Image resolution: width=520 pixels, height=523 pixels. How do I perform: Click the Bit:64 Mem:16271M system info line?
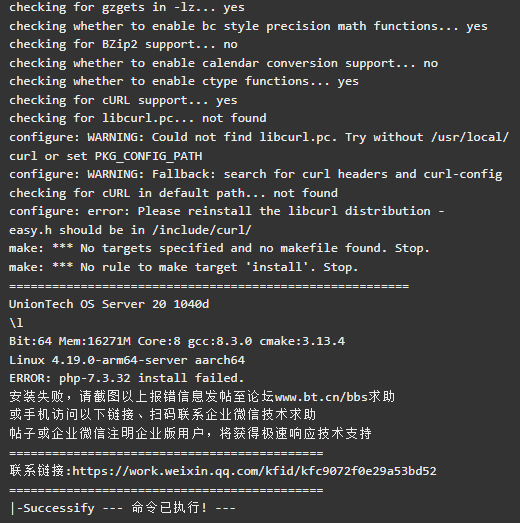[x=177, y=341]
